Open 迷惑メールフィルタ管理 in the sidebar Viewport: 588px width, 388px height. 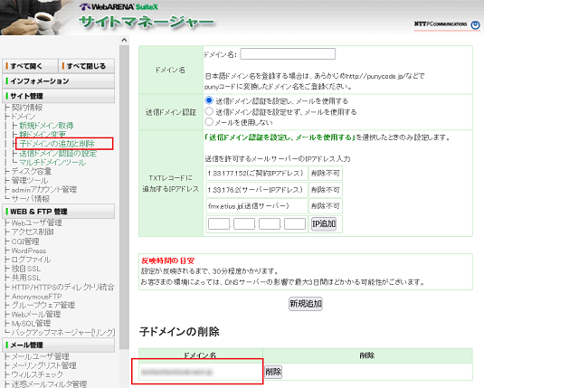click(x=49, y=383)
